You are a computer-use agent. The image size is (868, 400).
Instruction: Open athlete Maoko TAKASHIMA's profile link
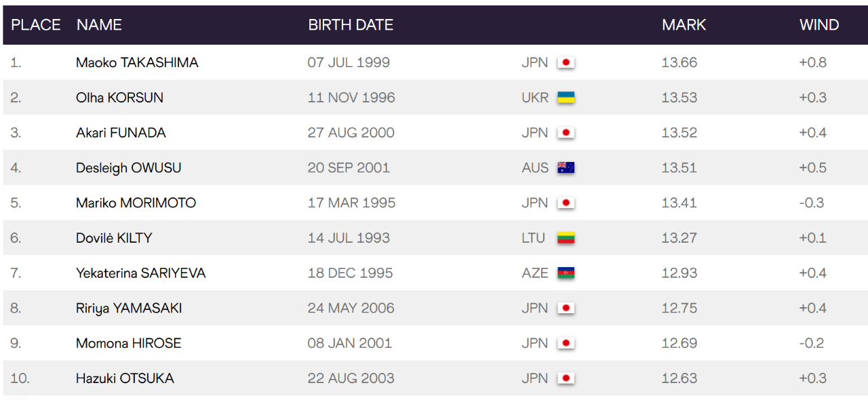tap(137, 62)
